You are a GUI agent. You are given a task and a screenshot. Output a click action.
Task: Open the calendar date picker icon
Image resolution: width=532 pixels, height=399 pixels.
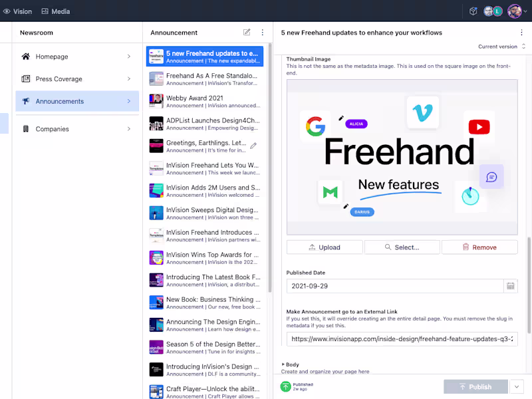511,286
